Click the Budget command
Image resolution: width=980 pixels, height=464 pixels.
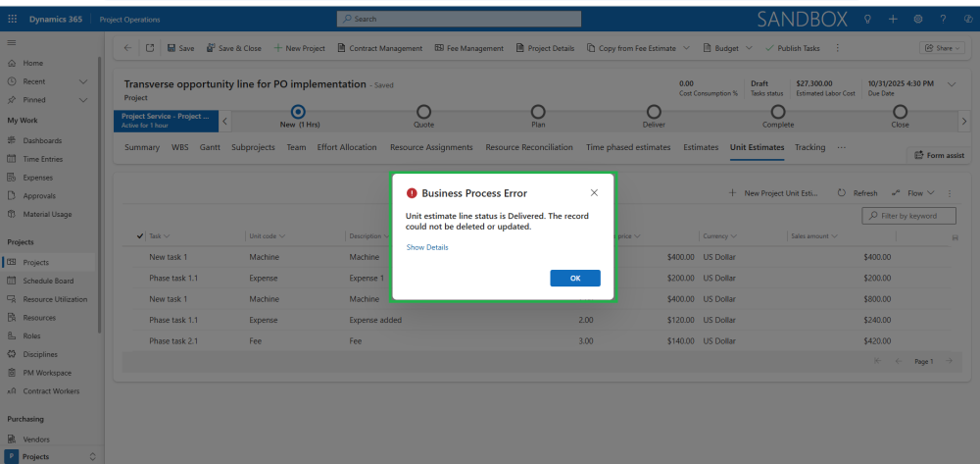point(720,48)
